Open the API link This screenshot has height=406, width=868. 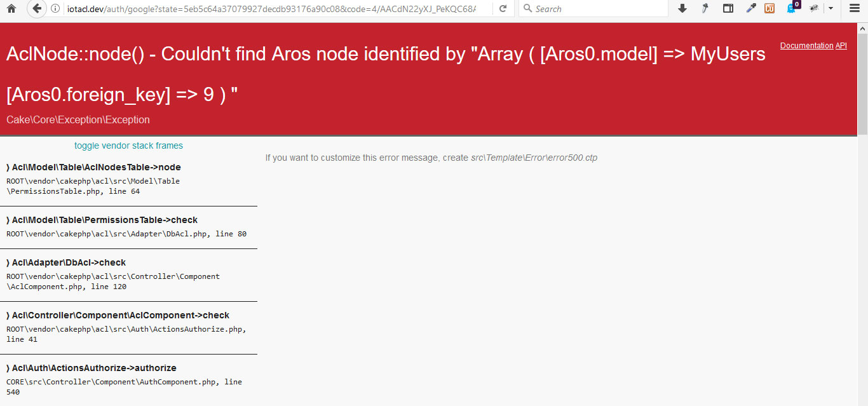pos(842,45)
